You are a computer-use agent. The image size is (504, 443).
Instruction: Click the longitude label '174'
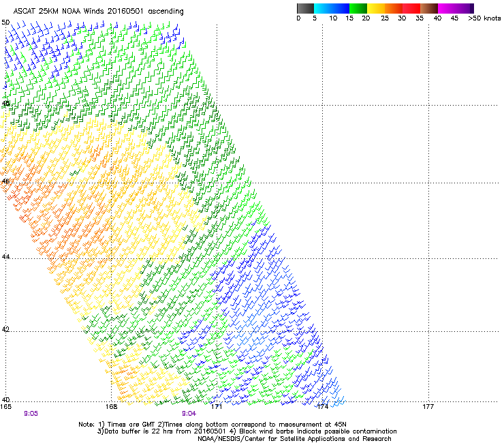click(x=322, y=407)
